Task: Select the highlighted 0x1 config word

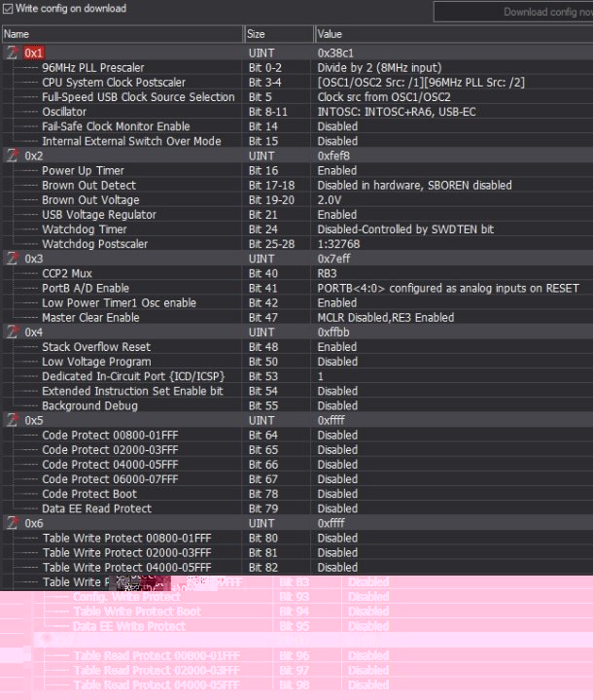Action: point(33,53)
